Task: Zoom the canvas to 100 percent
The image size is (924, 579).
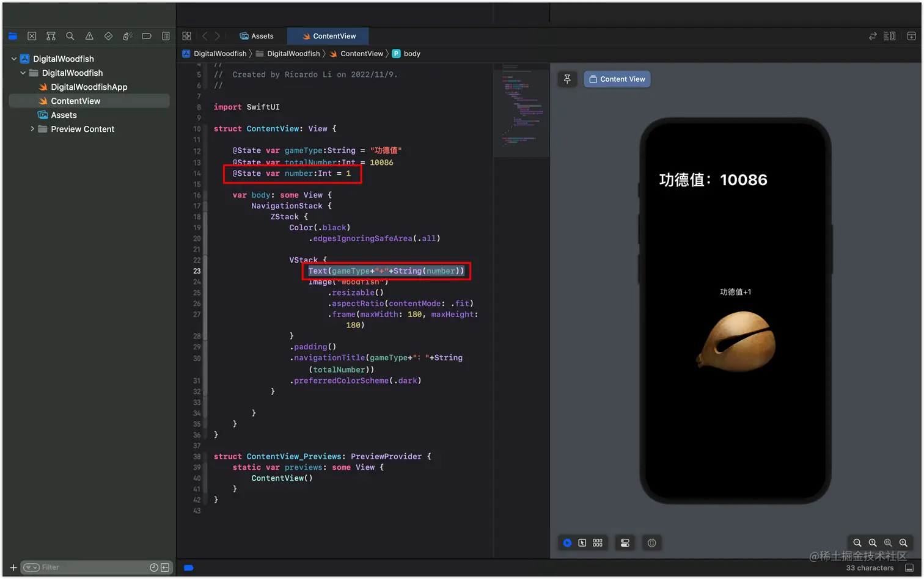Action: click(x=873, y=543)
